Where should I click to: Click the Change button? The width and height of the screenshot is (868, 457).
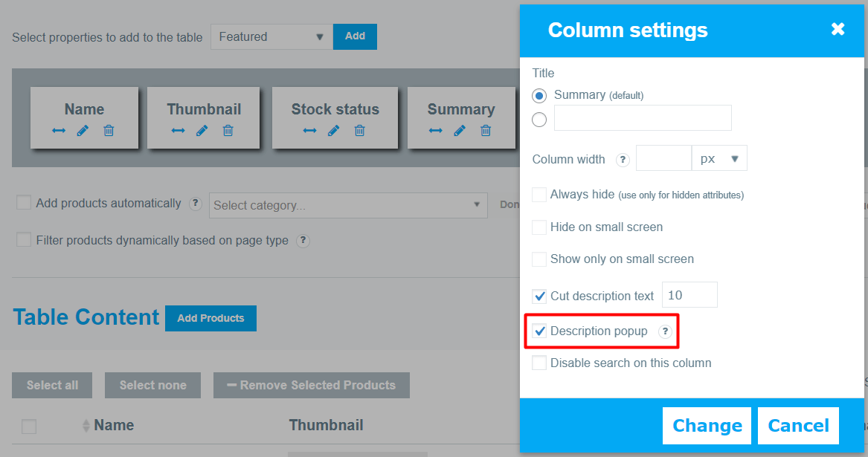pos(707,426)
